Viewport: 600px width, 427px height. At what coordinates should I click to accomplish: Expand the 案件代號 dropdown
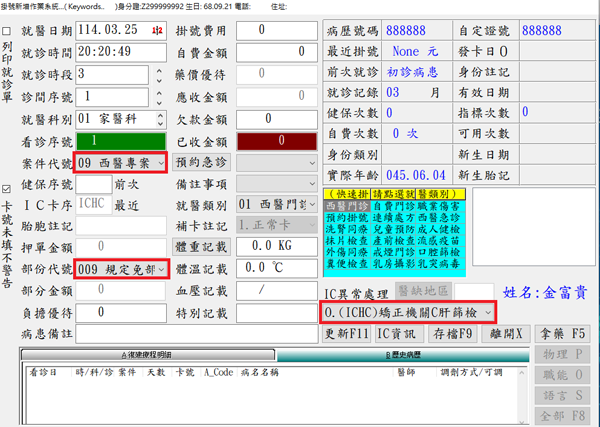tap(160, 163)
